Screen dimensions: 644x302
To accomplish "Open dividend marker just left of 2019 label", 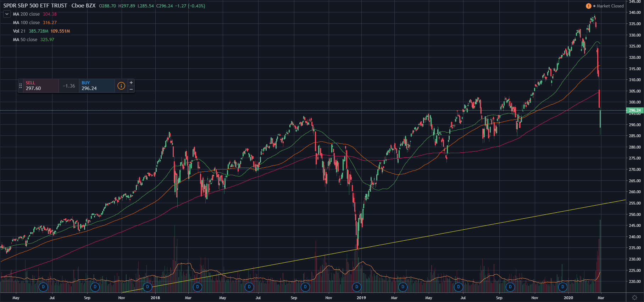I will pos(357,287).
